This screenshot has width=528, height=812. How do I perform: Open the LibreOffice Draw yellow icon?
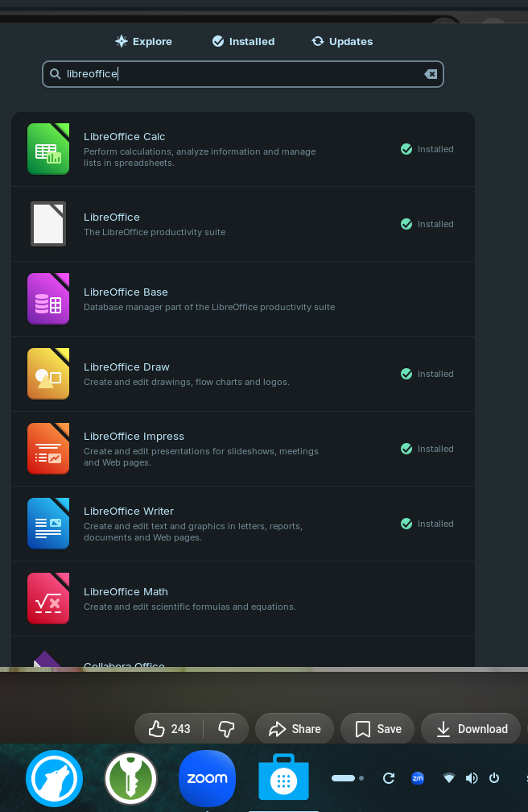pyautogui.click(x=48, y=374)
